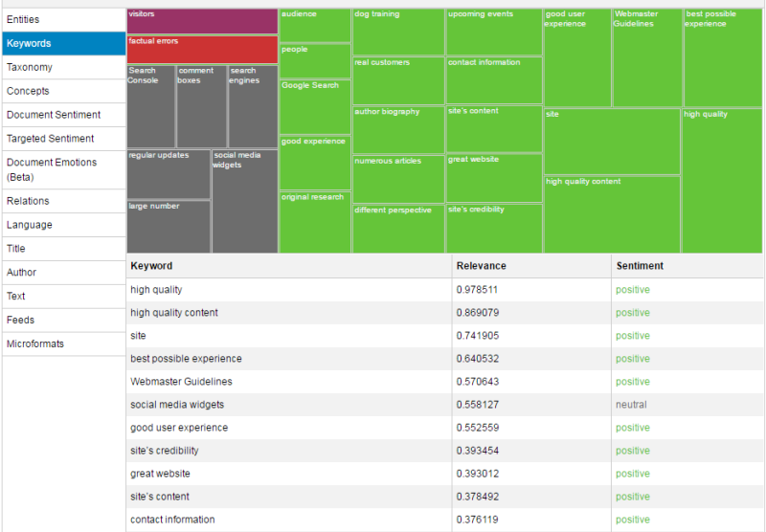766x532 pixels.
Task: Click the Keyword column header
Action: [152, 266]
